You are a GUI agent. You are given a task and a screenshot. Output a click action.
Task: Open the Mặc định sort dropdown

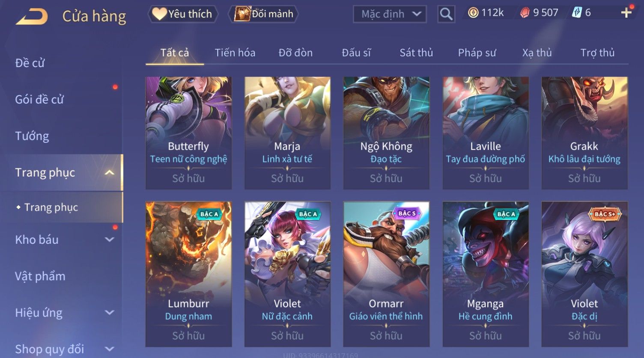point(390,14)
